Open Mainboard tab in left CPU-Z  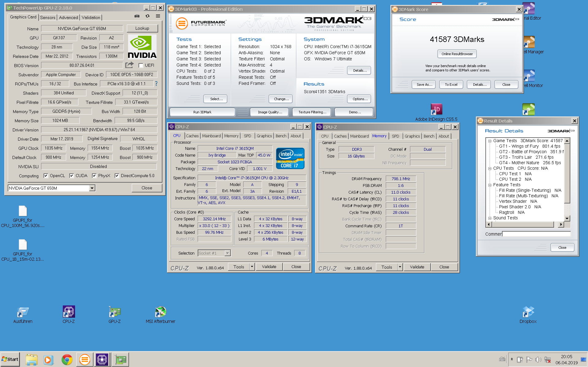(211, 136)
